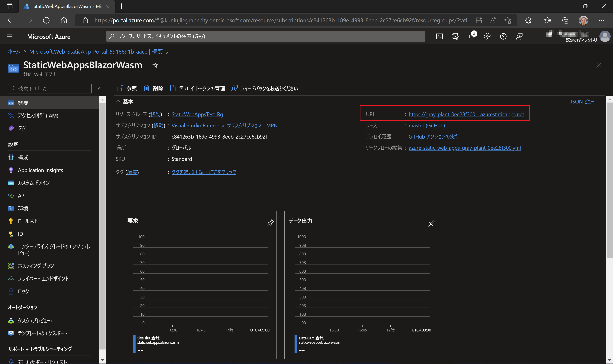Open the Visual Studio Enterprise subscription link
The image size is (613, 364).
pos(224,125)
